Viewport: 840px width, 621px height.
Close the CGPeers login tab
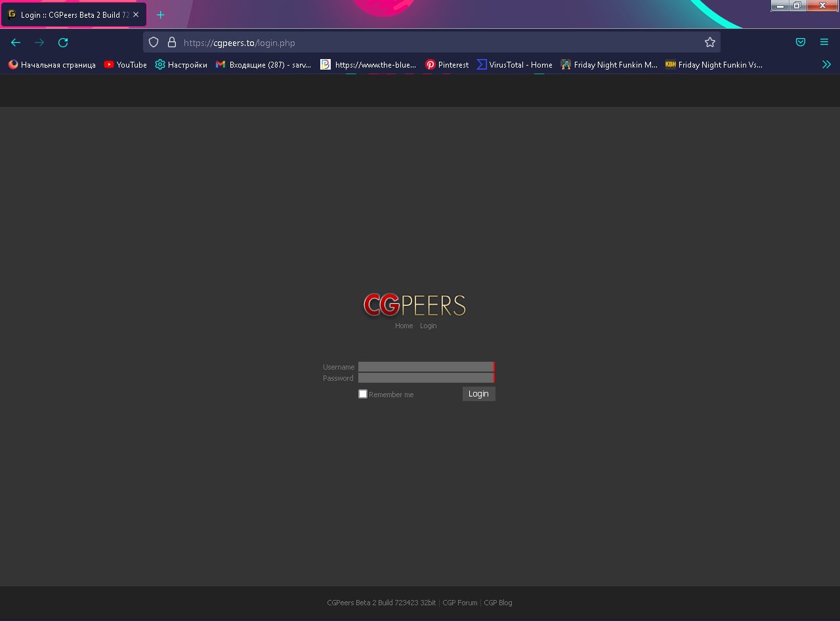136,14
